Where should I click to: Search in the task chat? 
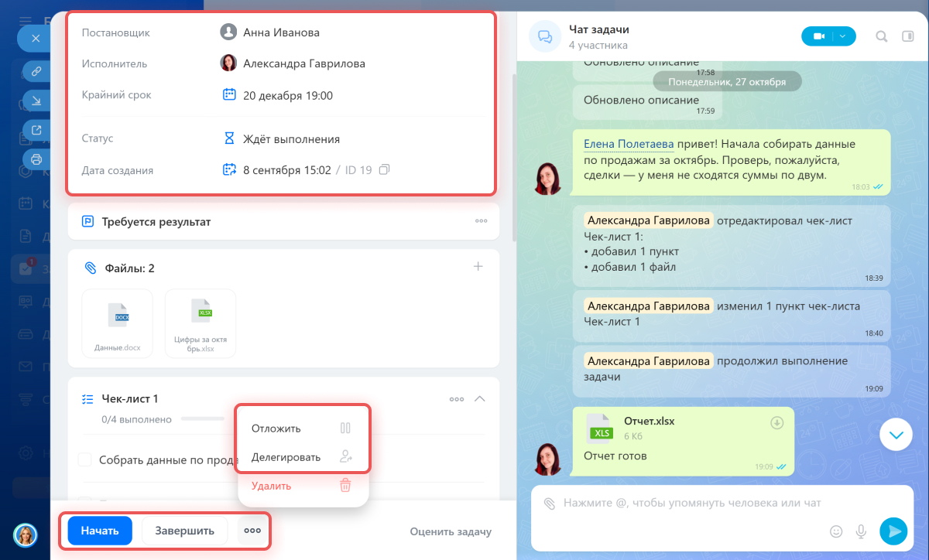pyautogui.click(x=881, y=36)
